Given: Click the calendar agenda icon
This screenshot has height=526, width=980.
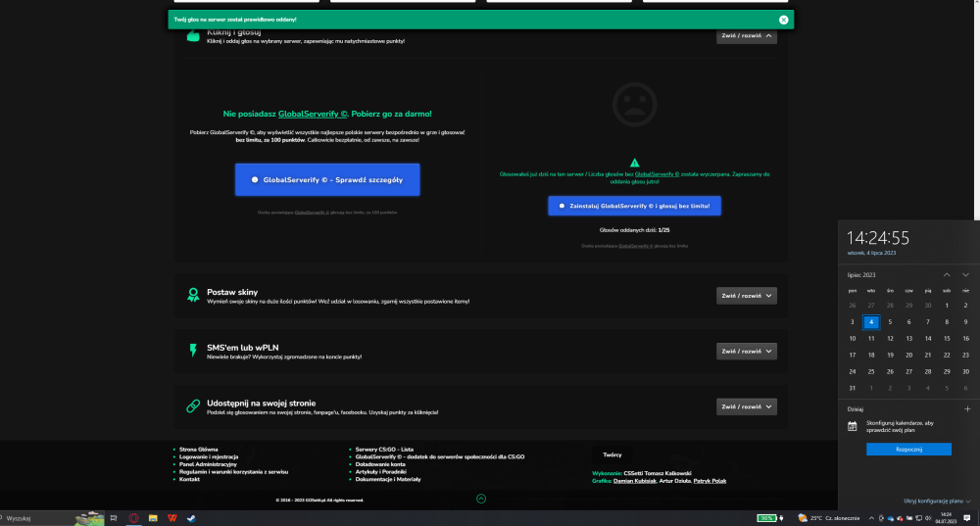Looking at the screenshot, I should tap(853, 426).
